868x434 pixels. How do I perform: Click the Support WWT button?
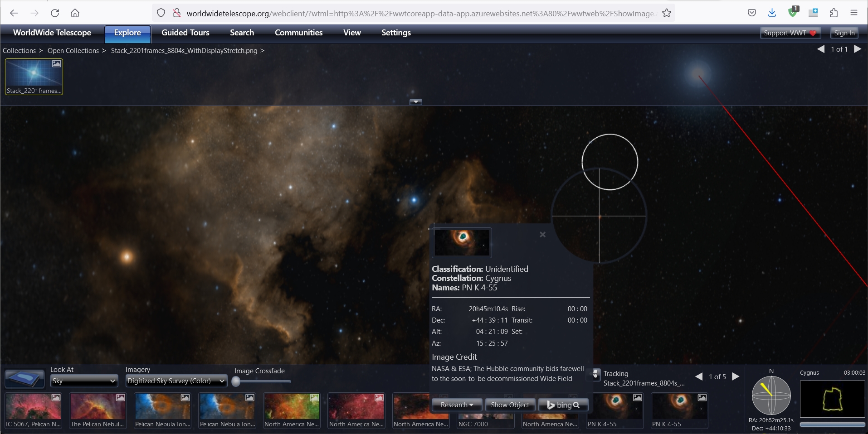[x=790, y=33]
